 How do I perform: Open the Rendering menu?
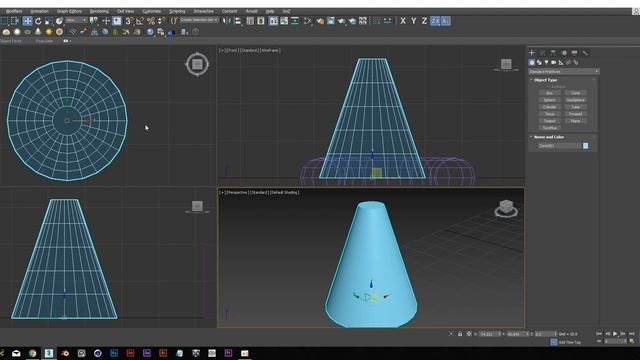point(99,11)
